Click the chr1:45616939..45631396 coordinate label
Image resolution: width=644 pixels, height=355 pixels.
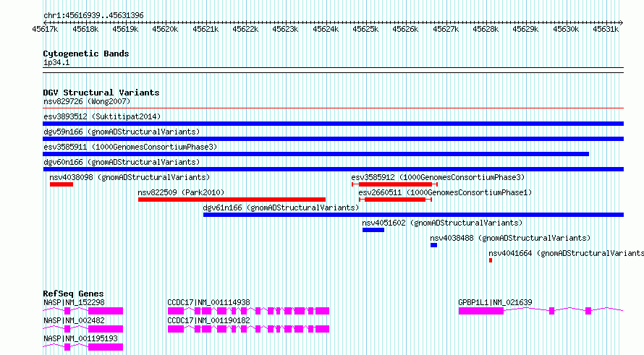93,16
